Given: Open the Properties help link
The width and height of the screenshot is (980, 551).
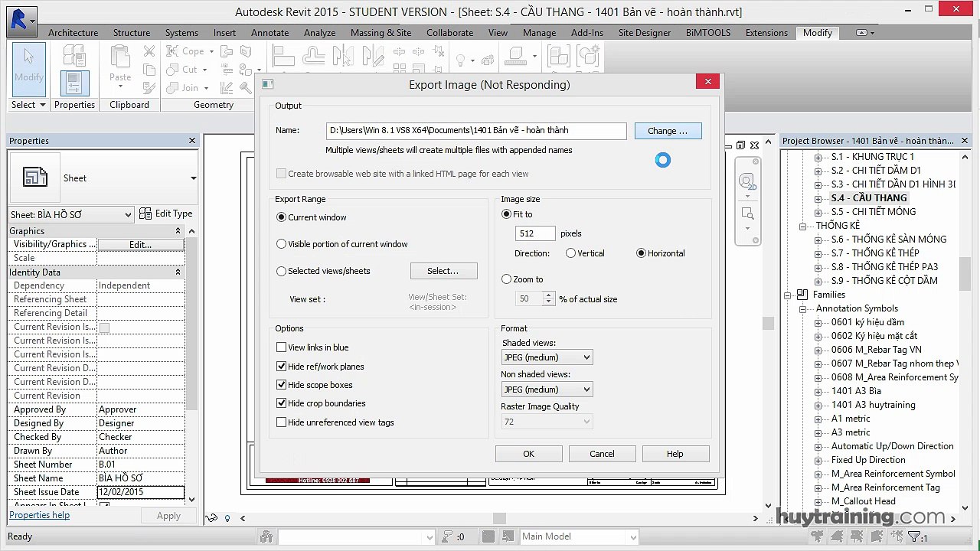Looking at the screenshot, I should [39, 515].
